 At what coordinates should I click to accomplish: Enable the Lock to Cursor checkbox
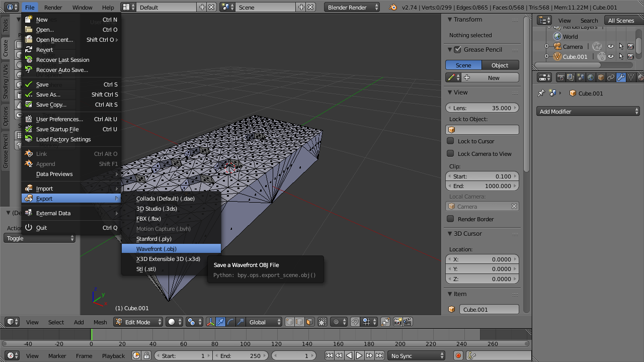pyautogui.click(x=451, y=141)
